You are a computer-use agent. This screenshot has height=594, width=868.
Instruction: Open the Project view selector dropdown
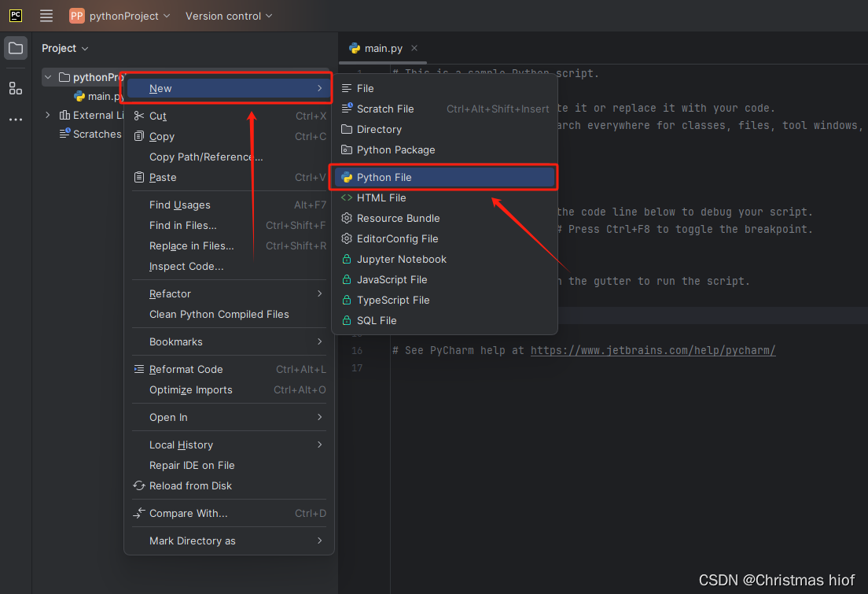click(x=64, y=48)
